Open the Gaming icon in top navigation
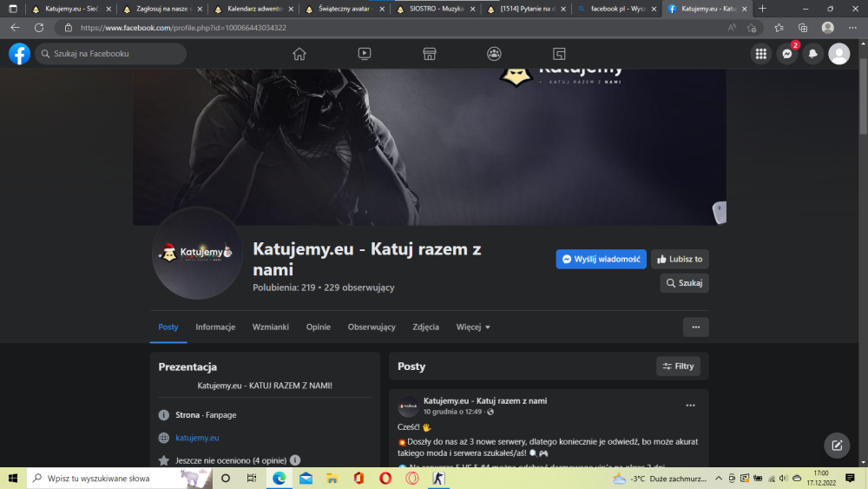 [x=559, y=54]
